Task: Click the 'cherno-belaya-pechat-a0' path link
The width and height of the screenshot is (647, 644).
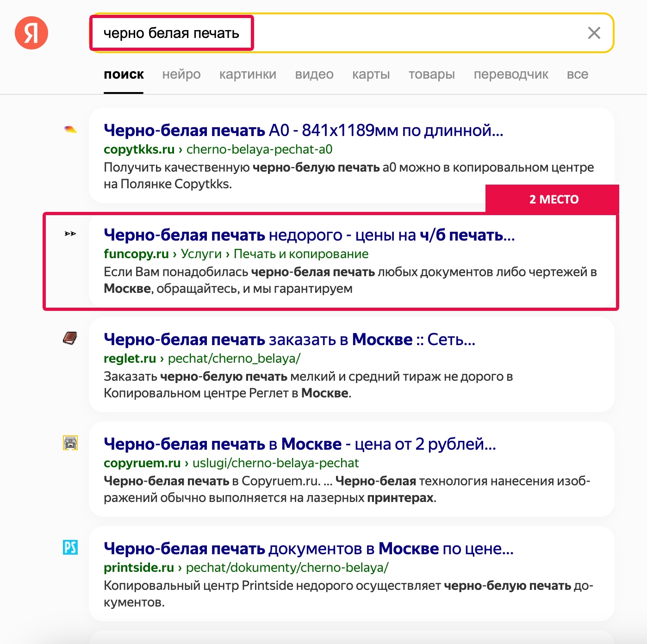Action: click(259, 149)
